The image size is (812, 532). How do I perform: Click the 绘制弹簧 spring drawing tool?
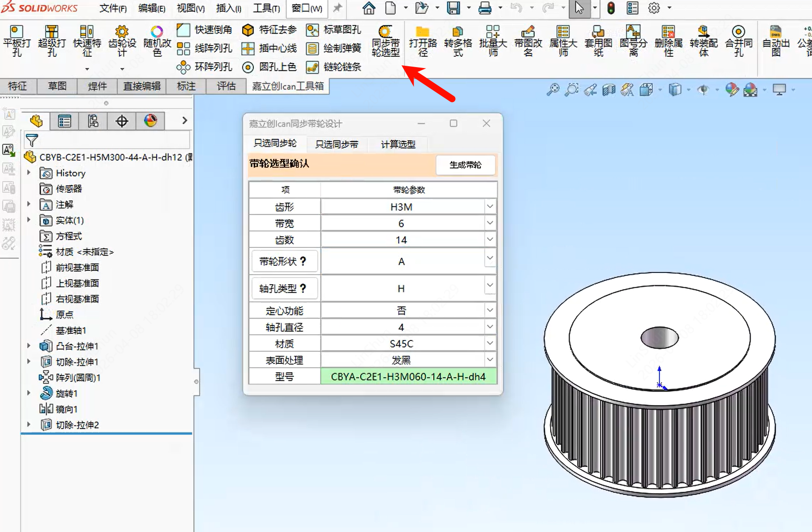click(334, 48)
